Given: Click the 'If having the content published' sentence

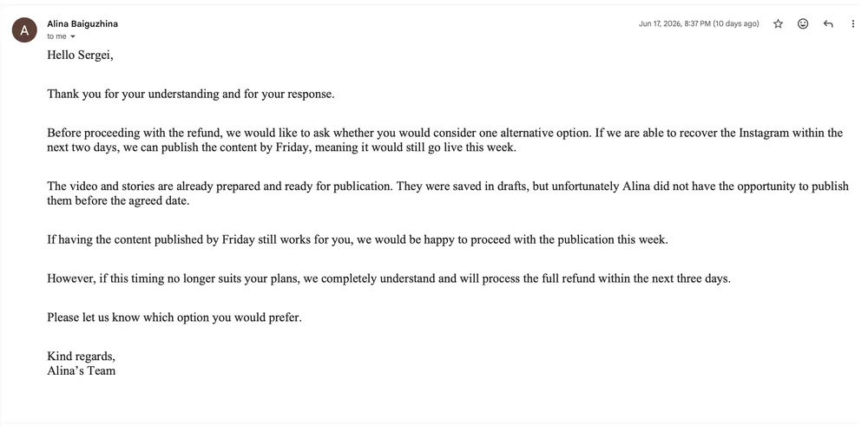Looking at the screenshot, I should [x=358, y=240].
